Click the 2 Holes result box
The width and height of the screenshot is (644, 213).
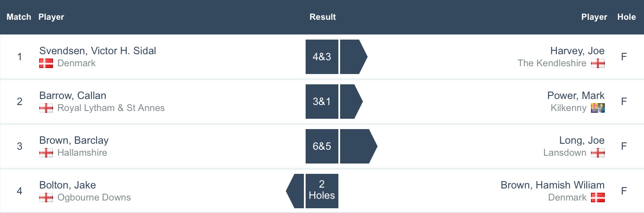tap(322, 191)
